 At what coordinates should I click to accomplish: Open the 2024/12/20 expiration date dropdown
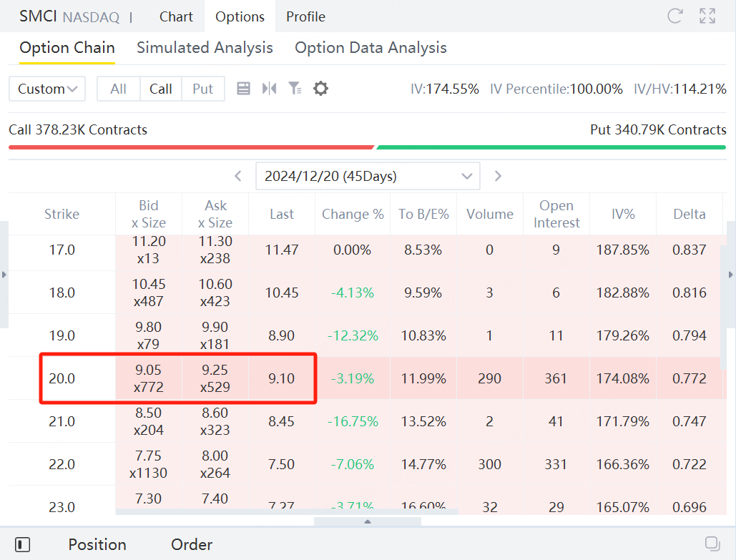click(x=368, y=176)
